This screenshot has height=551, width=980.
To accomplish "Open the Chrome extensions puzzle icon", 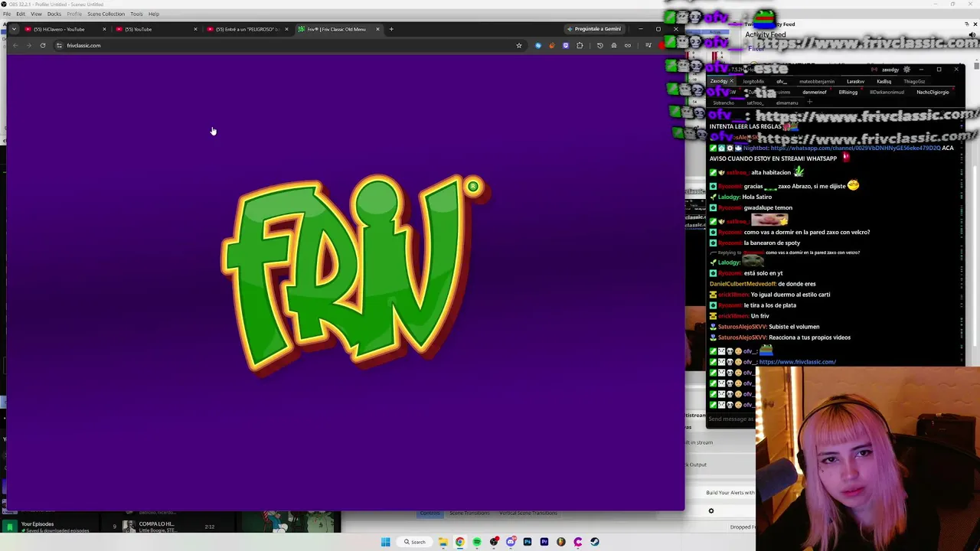I will pyautogui.click(x=580, y=45).
